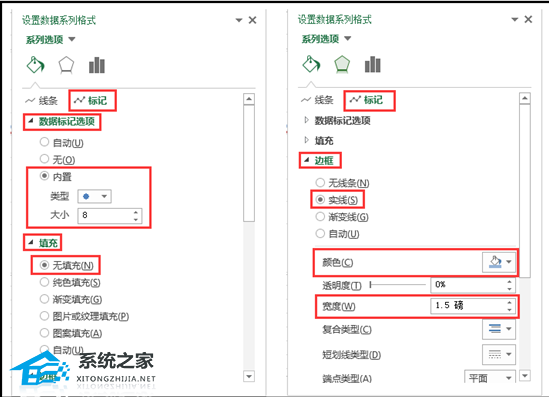Open marker 类型 dropdown
Viewport: 549px width, 397px height.
click(x=95, y=196)
